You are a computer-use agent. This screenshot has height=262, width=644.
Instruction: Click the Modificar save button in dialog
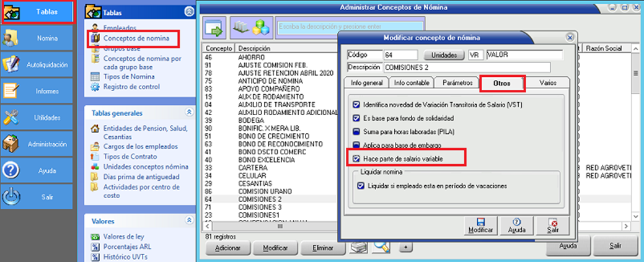tap(481, 225)
